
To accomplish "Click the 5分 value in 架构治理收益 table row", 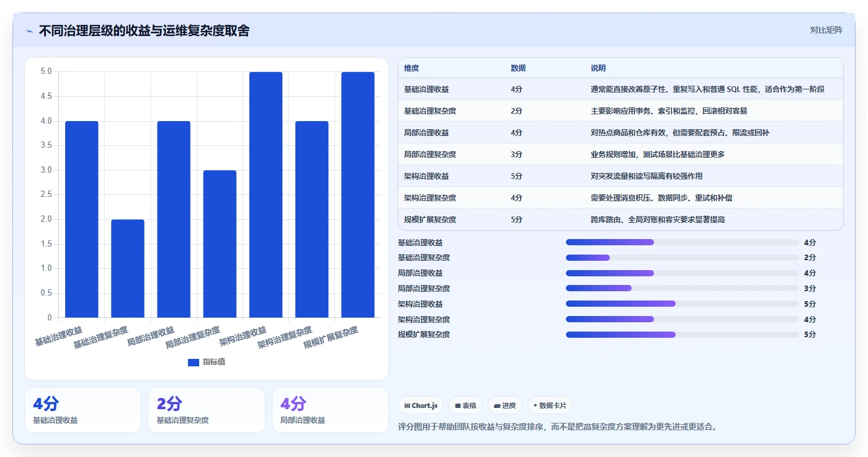I will point(516,176).
